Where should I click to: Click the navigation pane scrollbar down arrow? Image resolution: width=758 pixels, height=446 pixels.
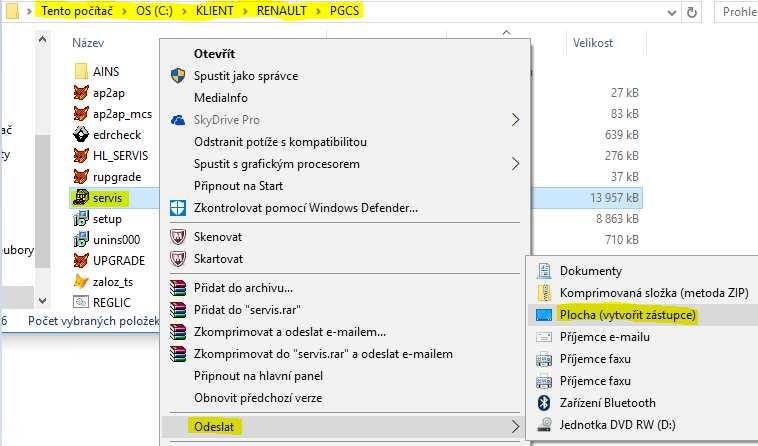(42, 301)
